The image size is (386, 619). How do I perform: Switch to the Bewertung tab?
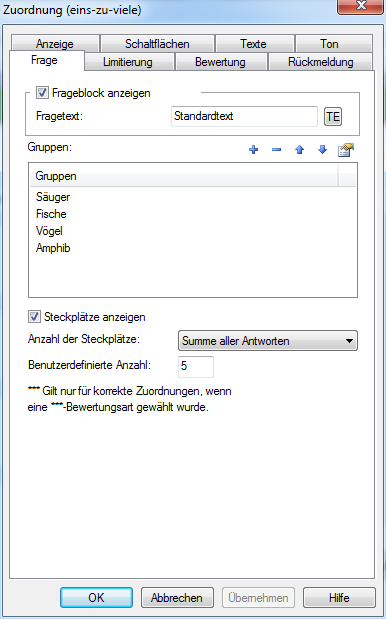220,62
